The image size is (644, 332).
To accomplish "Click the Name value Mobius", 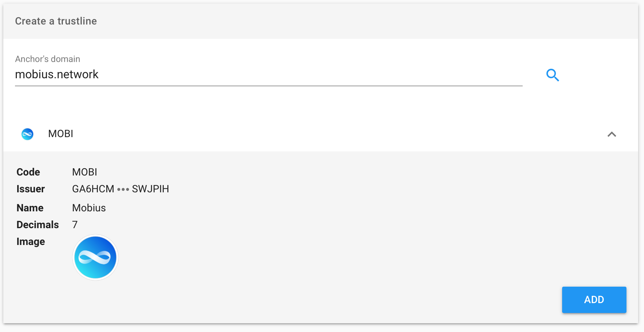I will coord(89,208).
